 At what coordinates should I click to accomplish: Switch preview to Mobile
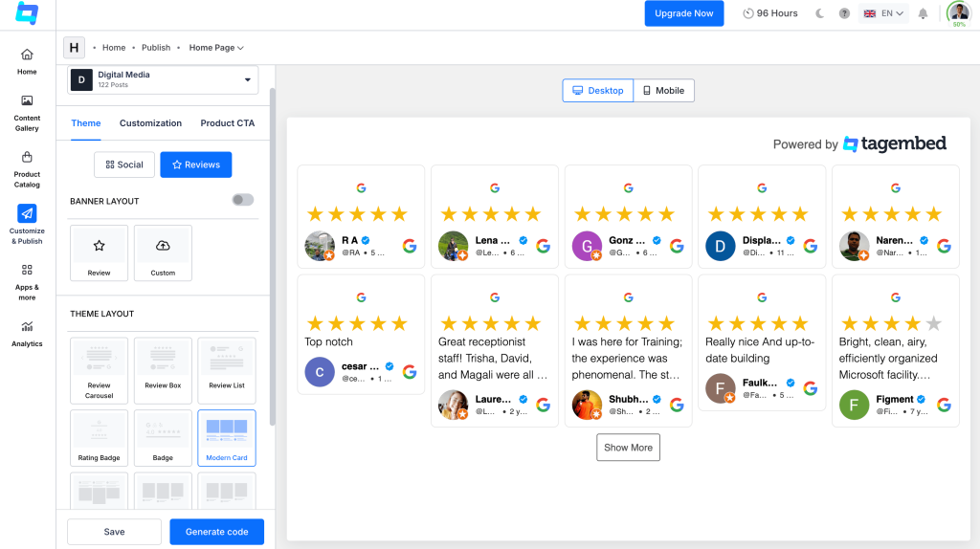(x=664, y=91)
